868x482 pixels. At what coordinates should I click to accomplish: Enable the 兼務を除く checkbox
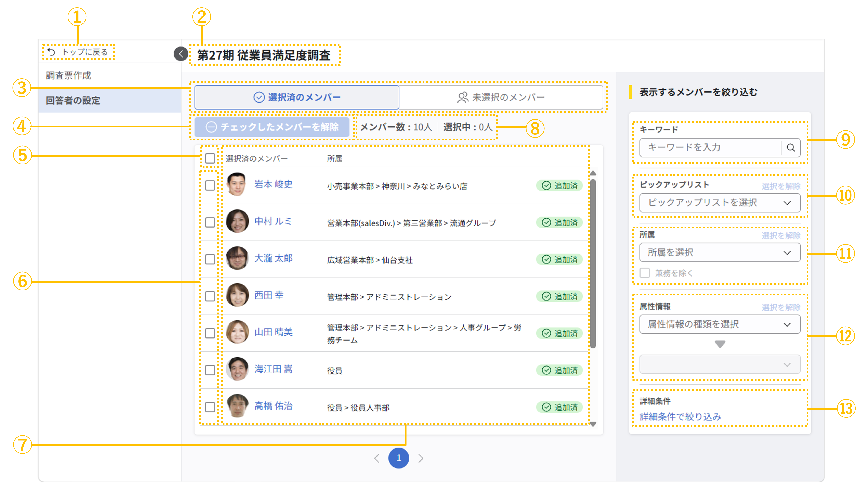645,273
